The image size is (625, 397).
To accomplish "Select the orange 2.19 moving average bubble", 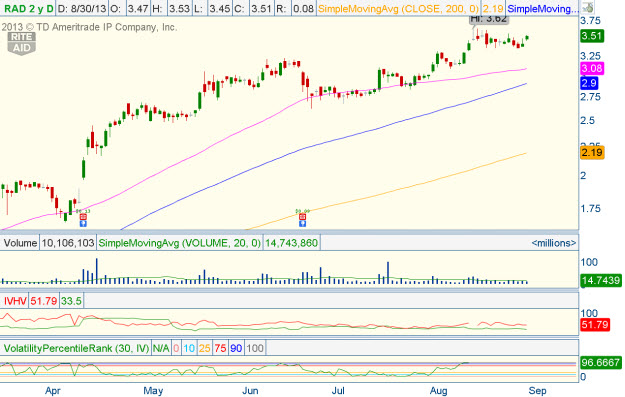I will 592,152.
